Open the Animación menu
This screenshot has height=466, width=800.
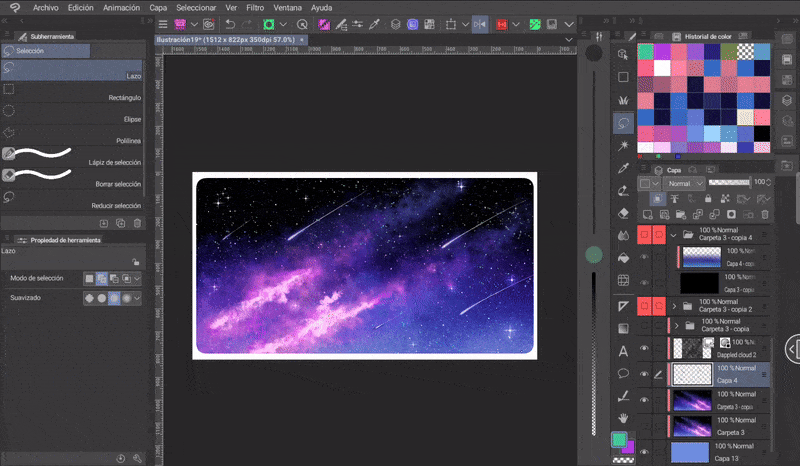tap(122, 7)
